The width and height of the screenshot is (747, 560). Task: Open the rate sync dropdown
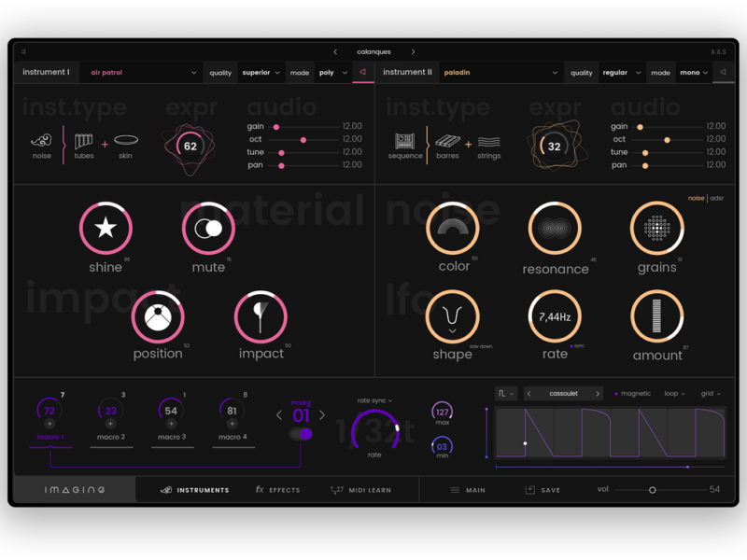click(x=374, y=400)
